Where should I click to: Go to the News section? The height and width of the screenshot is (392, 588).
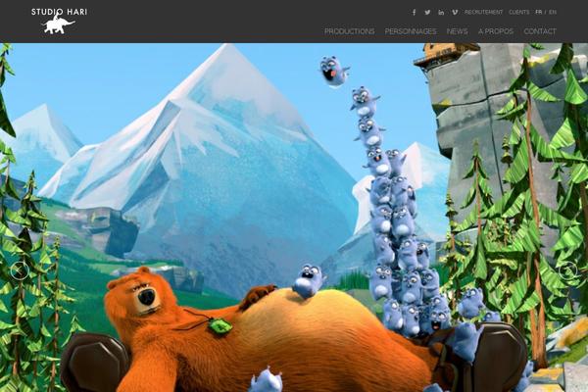click(x=457, y=31)
